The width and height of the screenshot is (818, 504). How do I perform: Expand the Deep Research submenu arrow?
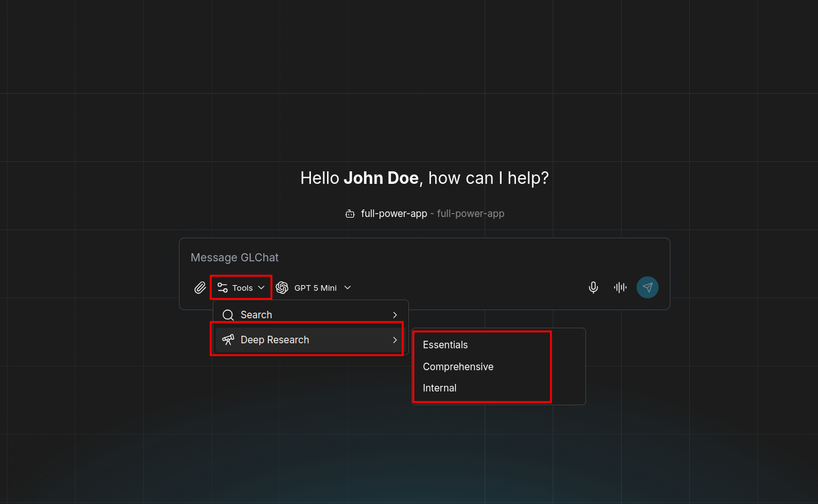395,340
